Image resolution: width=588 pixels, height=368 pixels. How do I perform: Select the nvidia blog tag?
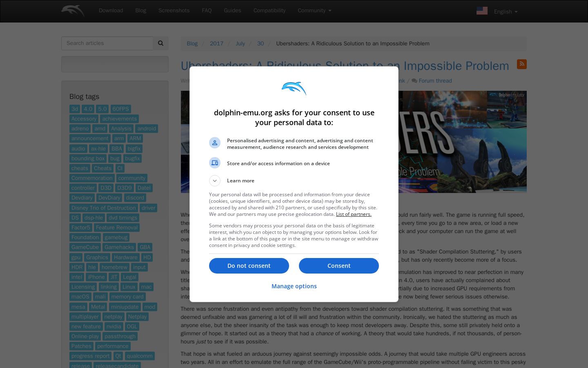(114, 326)
